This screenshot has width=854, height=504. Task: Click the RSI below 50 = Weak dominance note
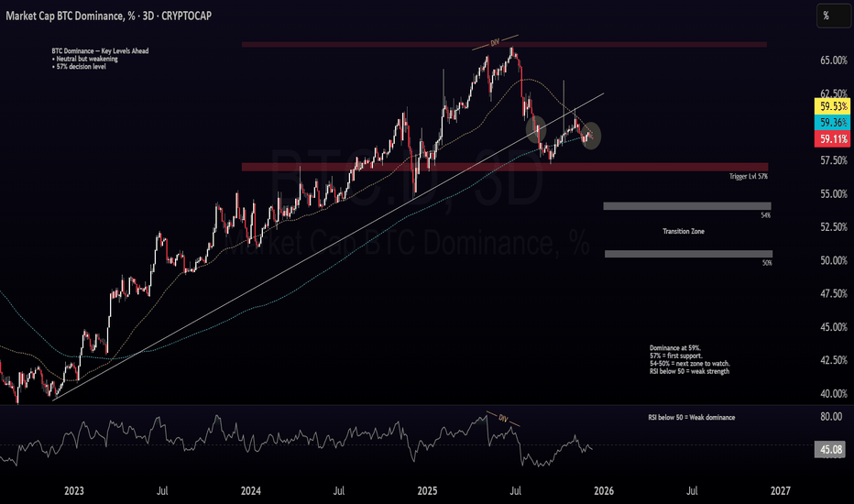(691, 417)
